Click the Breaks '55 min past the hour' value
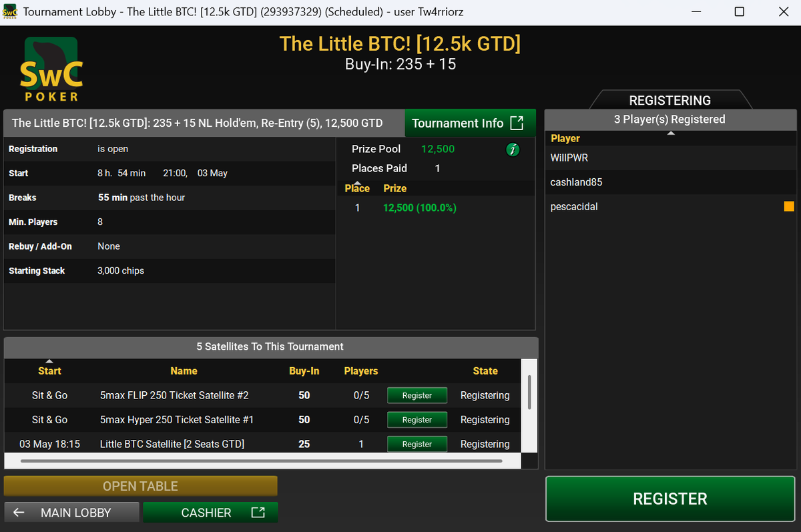This screenshot has height=532, width=801. point(142,198)
